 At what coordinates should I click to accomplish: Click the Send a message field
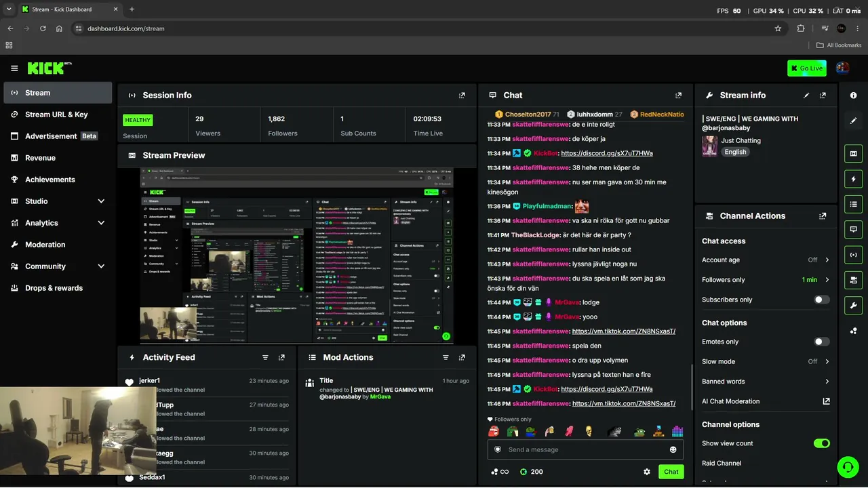point(585,449)
